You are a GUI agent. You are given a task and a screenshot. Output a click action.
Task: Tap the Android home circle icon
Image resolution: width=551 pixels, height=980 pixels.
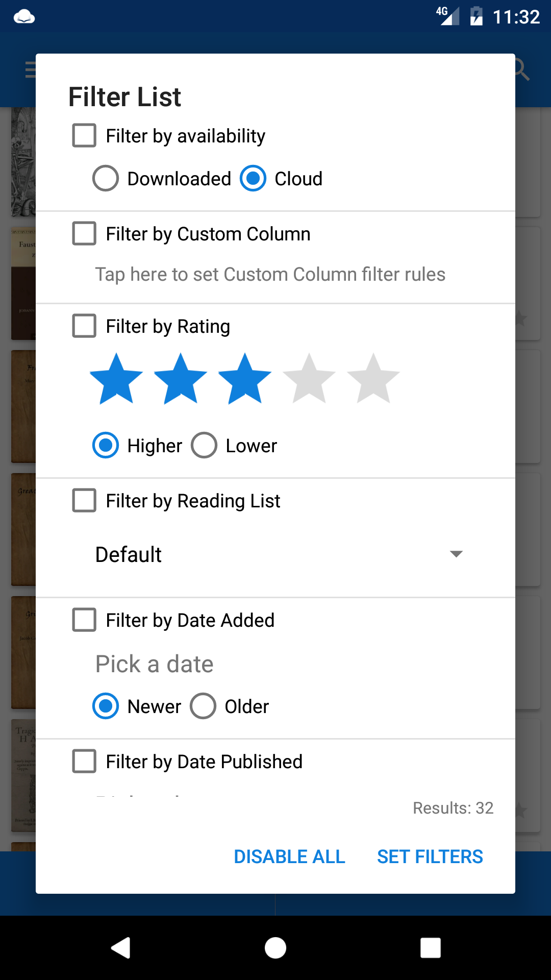(x=275, y=948)
